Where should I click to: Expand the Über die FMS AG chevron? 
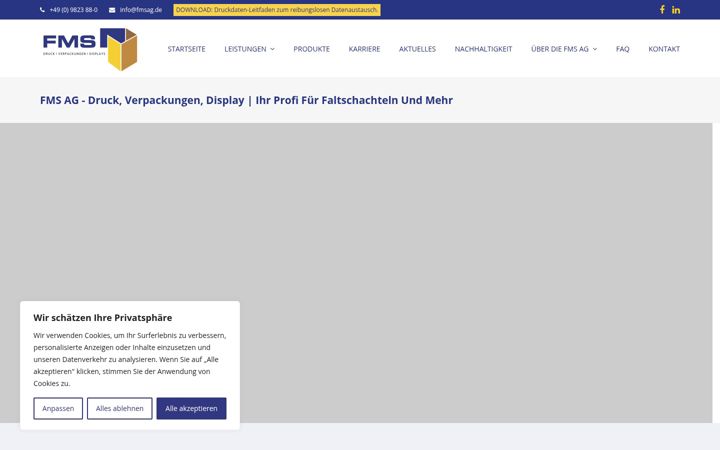coord(595,49)
